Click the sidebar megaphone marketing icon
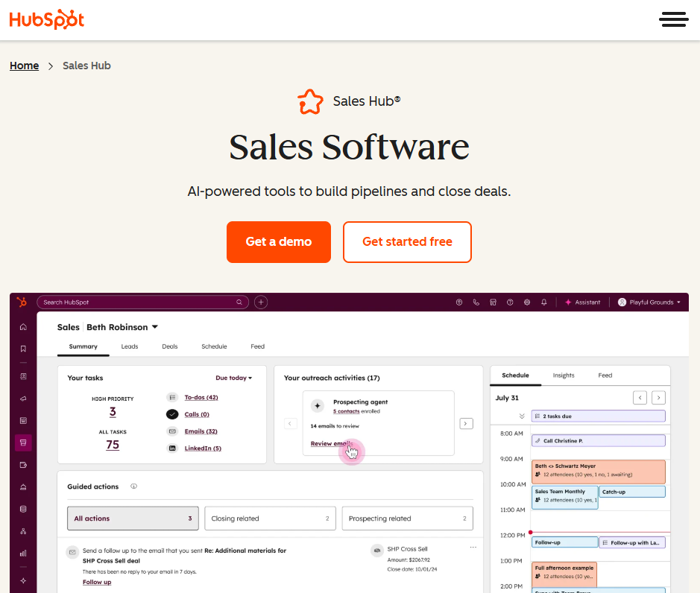700x593 pixels. click(x=23, y=399)
